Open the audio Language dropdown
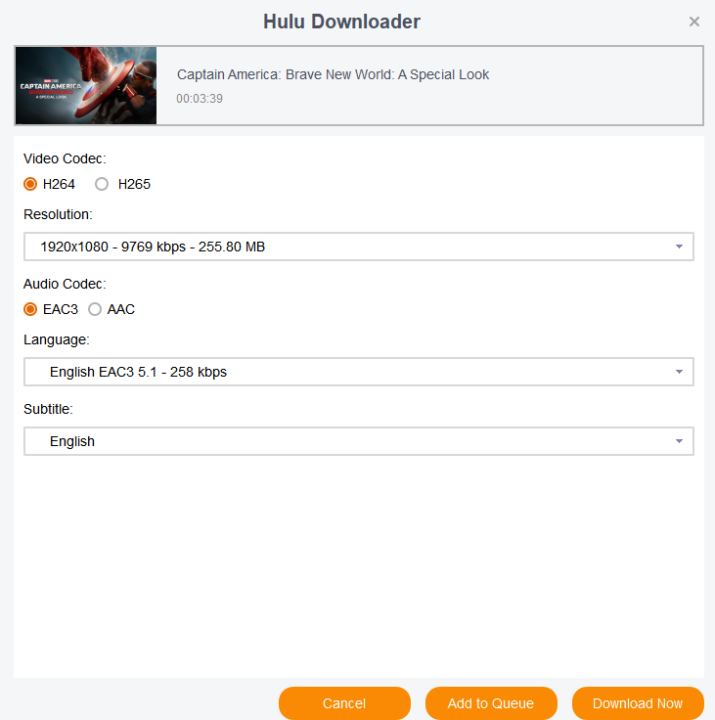Image resolution: width=715 pixels, height=720 pixels. (x=359, y=372)
